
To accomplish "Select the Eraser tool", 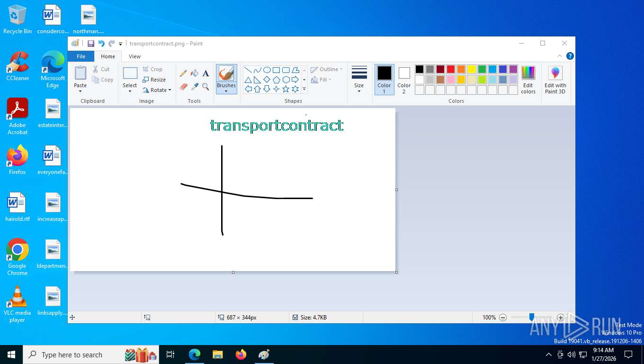I will 184,87.
